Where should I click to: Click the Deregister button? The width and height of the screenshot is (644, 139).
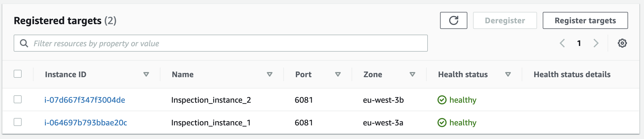click(x=505, y=20)
